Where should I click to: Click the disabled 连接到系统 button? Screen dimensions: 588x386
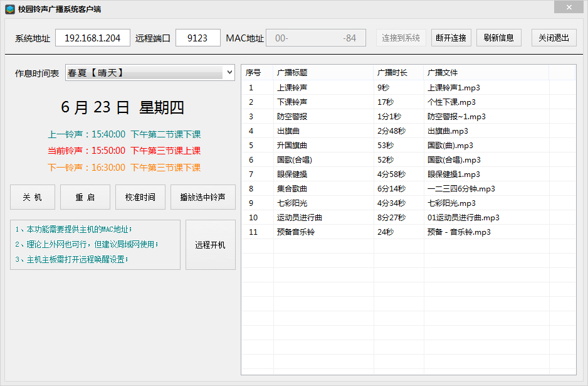[x=401, y=38]
